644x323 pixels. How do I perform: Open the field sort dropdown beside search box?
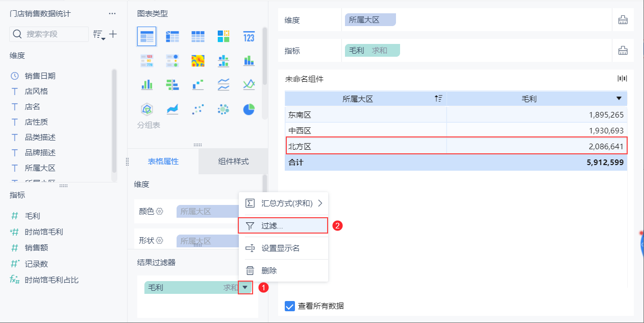click(x=99, y=35)
